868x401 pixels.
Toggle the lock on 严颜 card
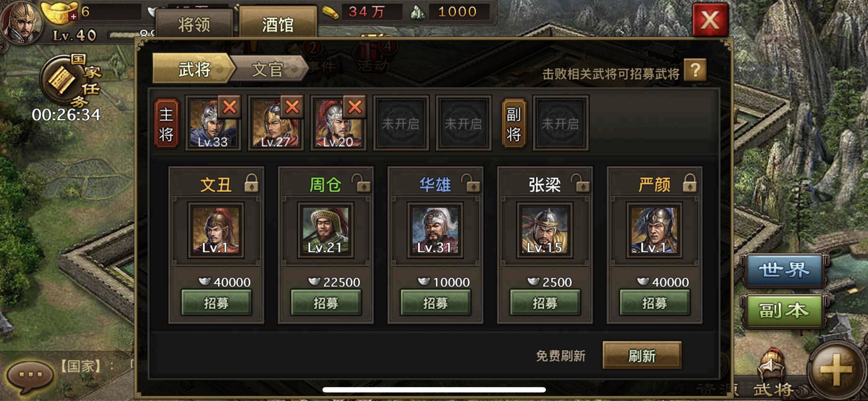pos(690,183)
